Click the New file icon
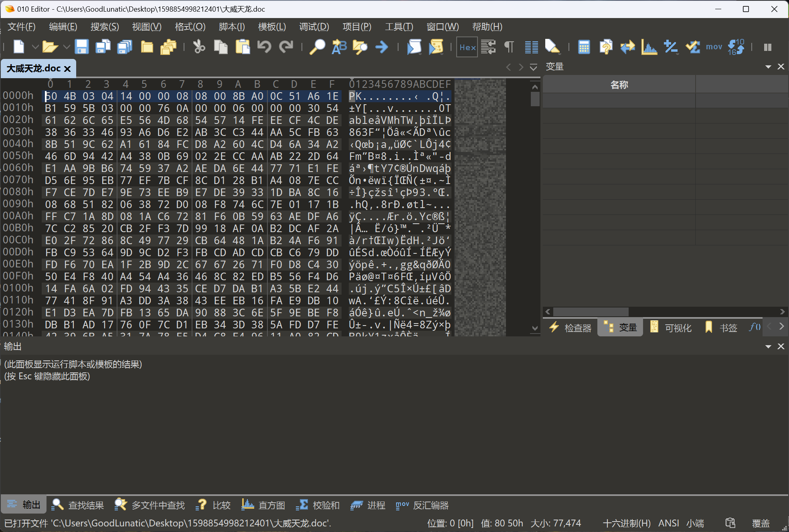The height and width of the screenshot is (532, 789). click(x=19, y=47)
